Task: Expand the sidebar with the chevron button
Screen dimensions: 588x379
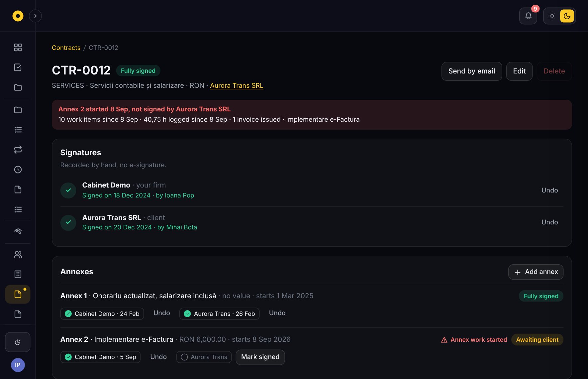Action: 35,16
